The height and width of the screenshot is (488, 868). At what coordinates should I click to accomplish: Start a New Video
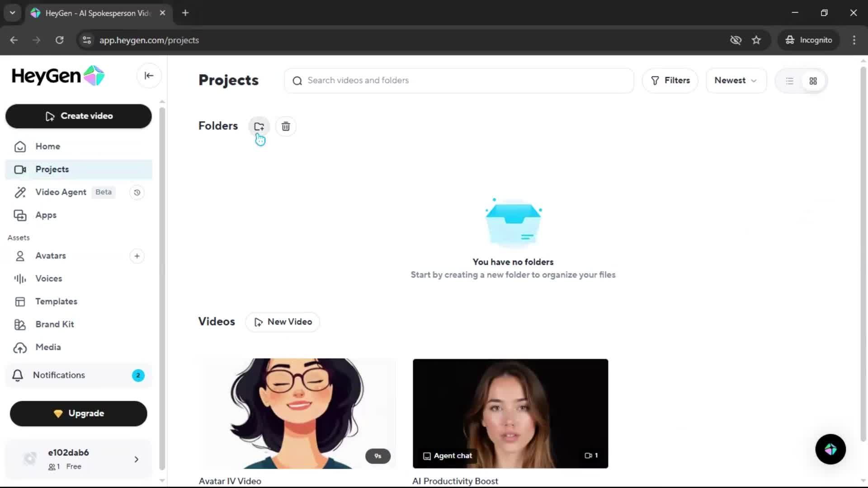[x=283, y=322]
